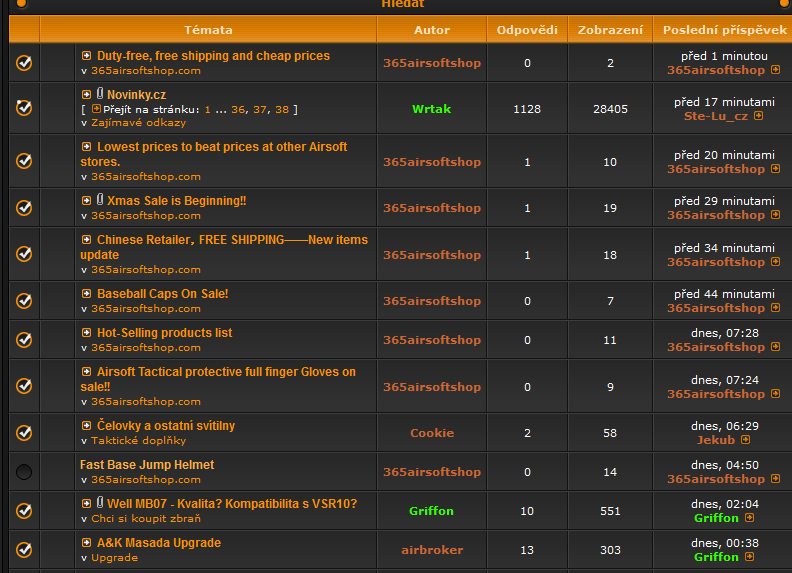Click newest-post icon before Čelovky a ostatní svítilny
Screen dimensions: 792x573
coord(87,426)
